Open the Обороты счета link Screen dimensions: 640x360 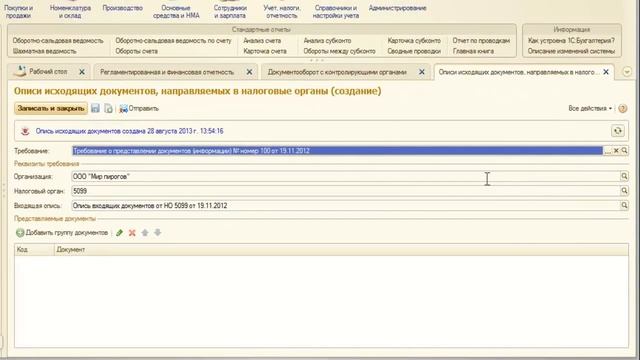pos(136,51)
